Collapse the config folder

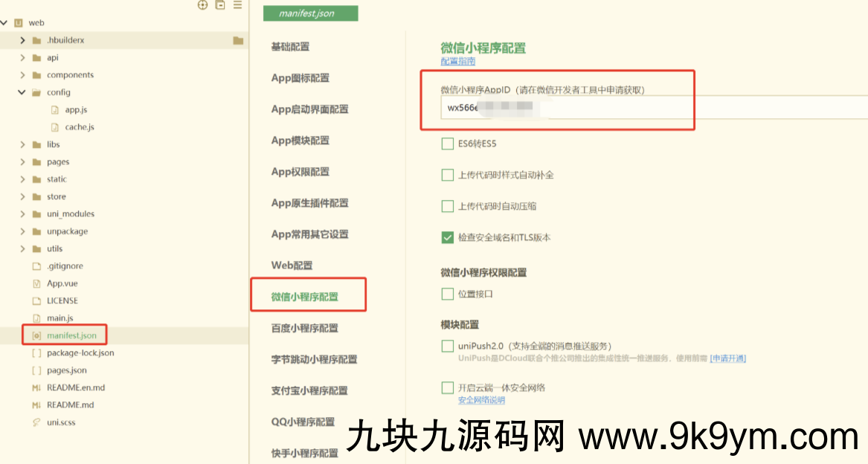(21, 91)
